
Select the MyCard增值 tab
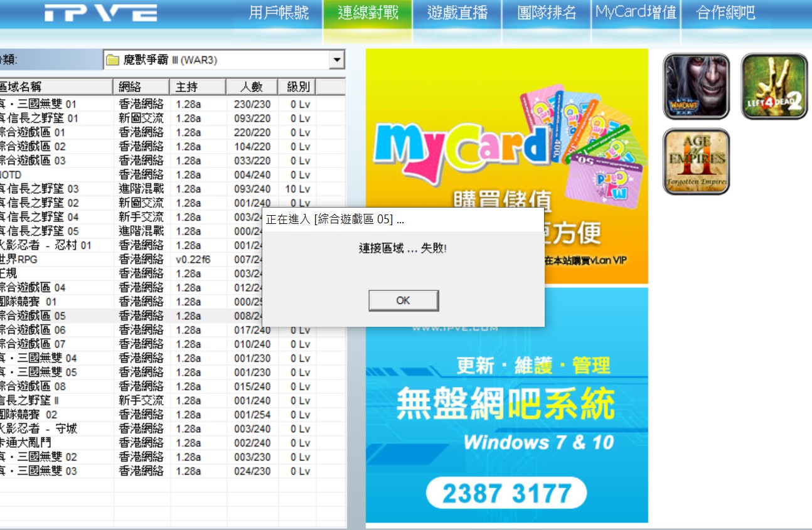pyautogui.click(x=636, y=13)
